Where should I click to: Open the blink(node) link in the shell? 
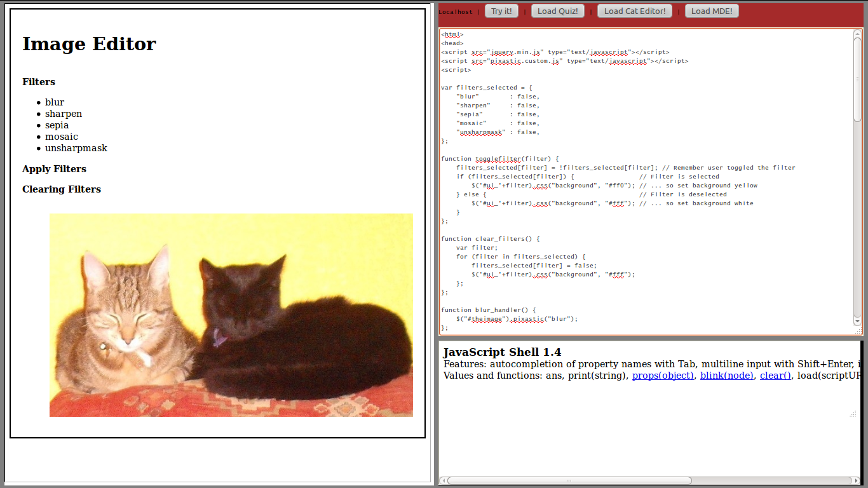(727, 376)
